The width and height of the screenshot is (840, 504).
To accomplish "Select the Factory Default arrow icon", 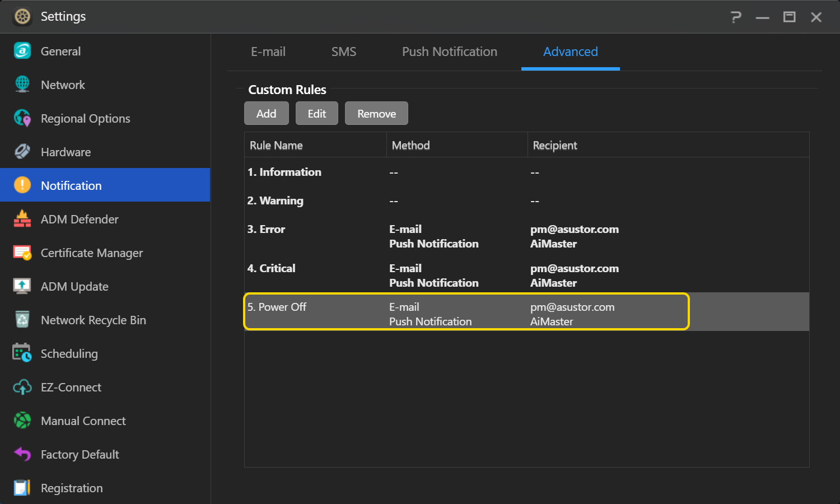I will coord(22,454).
